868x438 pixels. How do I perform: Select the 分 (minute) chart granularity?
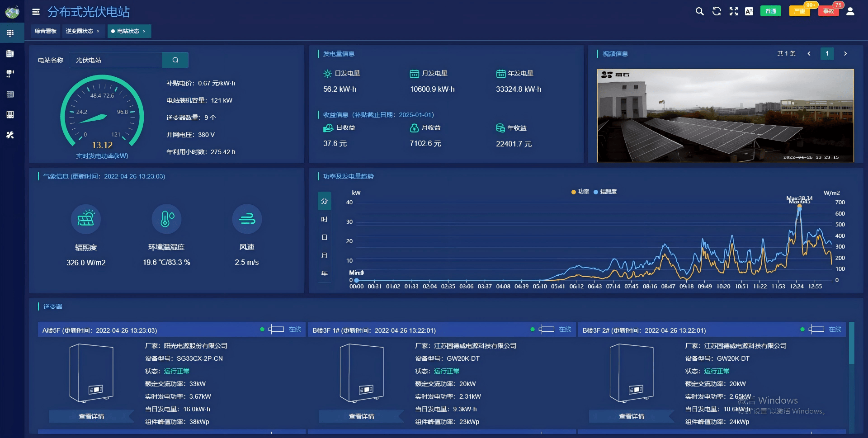324,201
